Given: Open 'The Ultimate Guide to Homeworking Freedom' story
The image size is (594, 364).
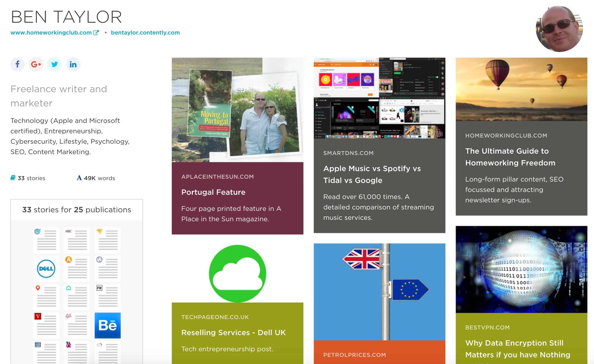Looking at the screenshot, I should [510, 157].
